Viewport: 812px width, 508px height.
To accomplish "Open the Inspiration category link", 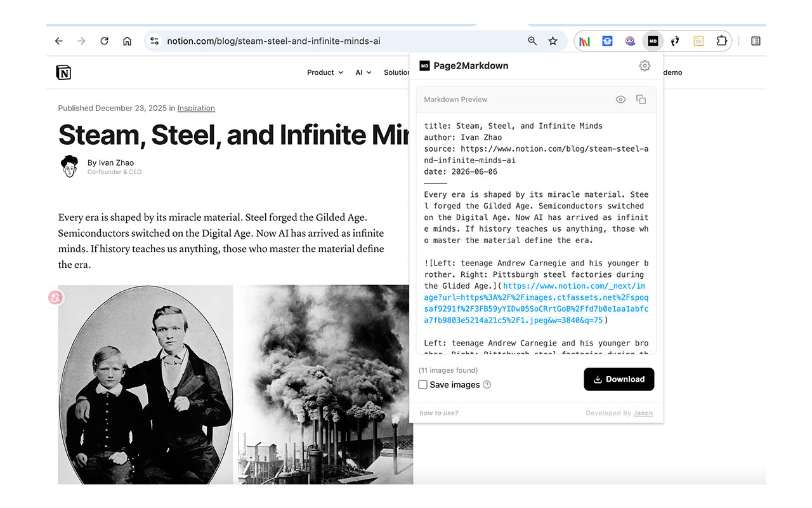I will coord(196,109).
